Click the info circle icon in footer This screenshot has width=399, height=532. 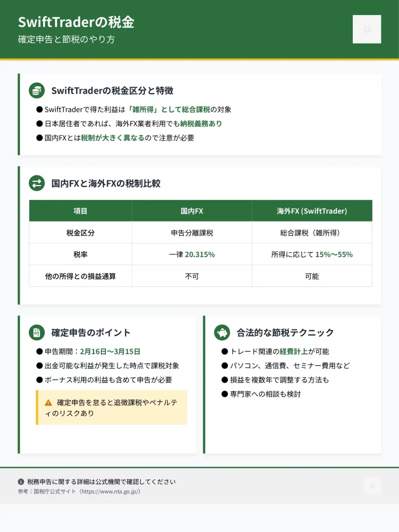[x=21, y=482]
